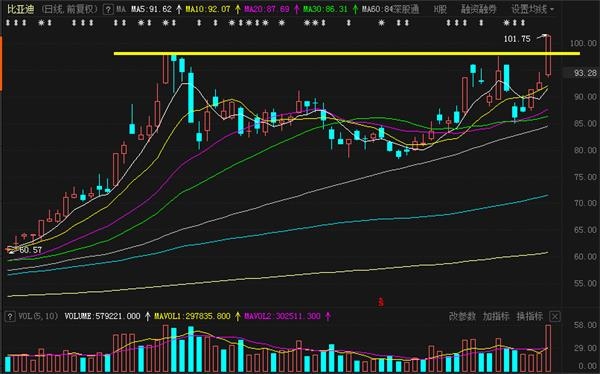The height and width of the screenshot is (374, 600).
Task: Close the volume indicator panel with X
Action: tap(555, 317)
